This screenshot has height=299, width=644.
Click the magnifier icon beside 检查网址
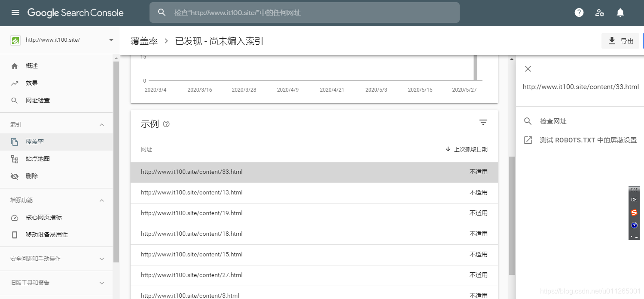528,121
